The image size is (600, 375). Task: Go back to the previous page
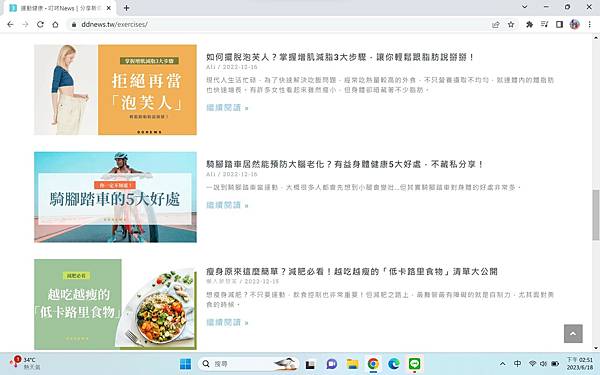pyautogui.click(x=10, y=24)
